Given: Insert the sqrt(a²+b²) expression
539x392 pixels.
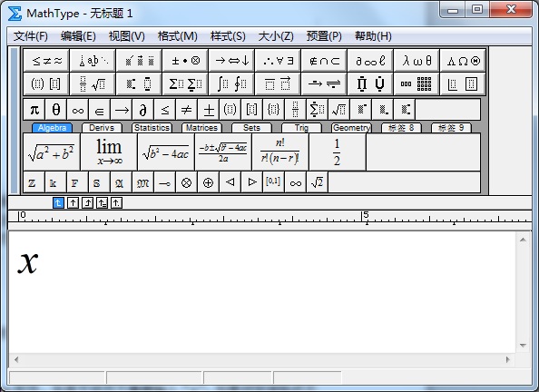Looking at the screenshot, I should [x=52, y=152].
